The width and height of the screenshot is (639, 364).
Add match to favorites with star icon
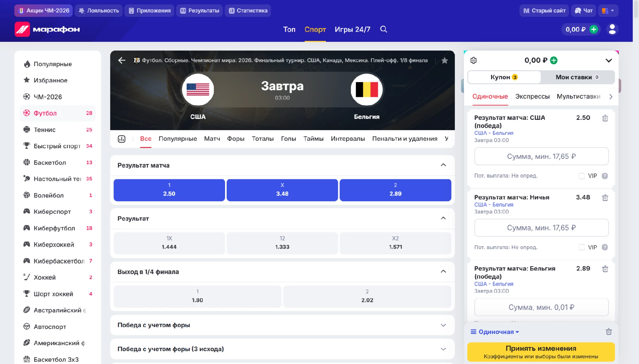coord(444,60)
